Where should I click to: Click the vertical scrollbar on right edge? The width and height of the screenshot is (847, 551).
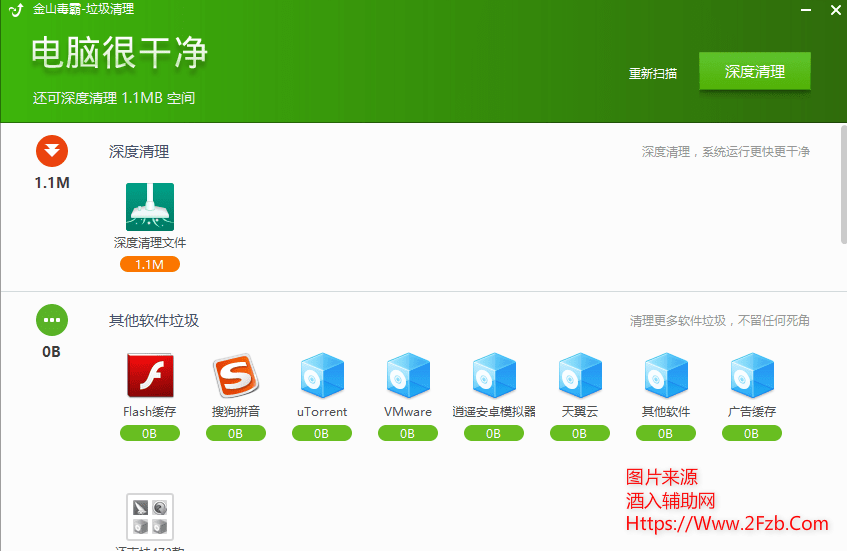coord(842,180)
